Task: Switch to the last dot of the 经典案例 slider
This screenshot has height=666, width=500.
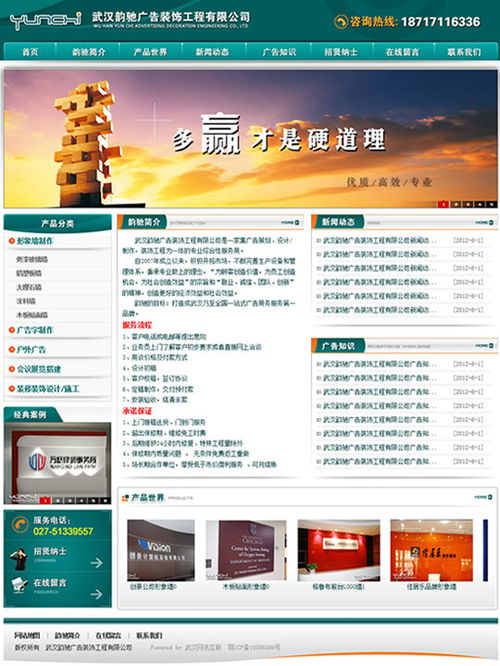Action: [x=105, y=500]
